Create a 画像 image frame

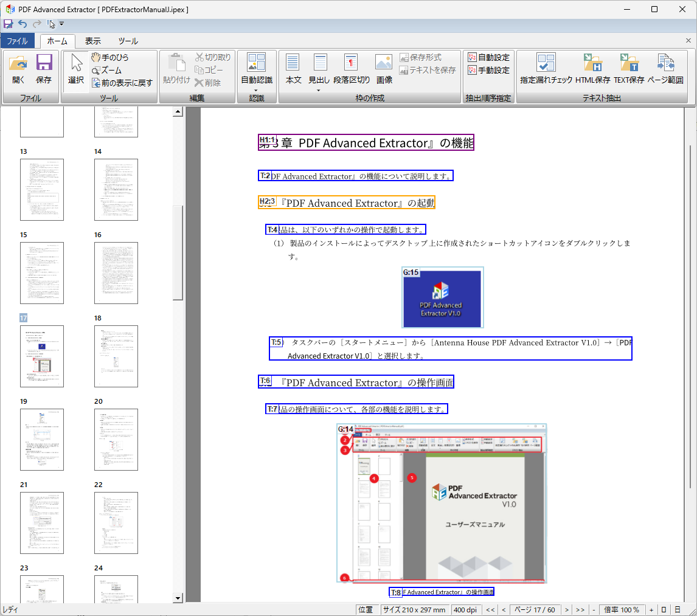tap(384, 69)
